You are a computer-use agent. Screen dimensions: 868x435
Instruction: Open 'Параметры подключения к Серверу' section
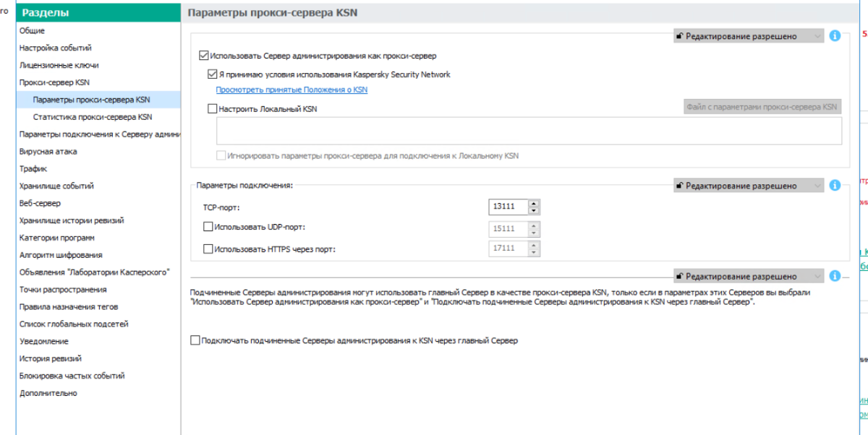[100, 134]
